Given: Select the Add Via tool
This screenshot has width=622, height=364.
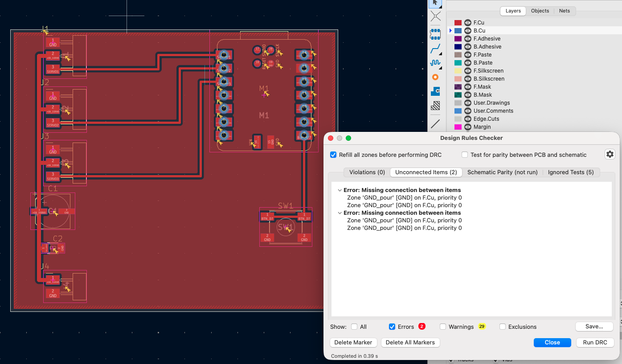Looking at the screenshot, I should [435, 77].
